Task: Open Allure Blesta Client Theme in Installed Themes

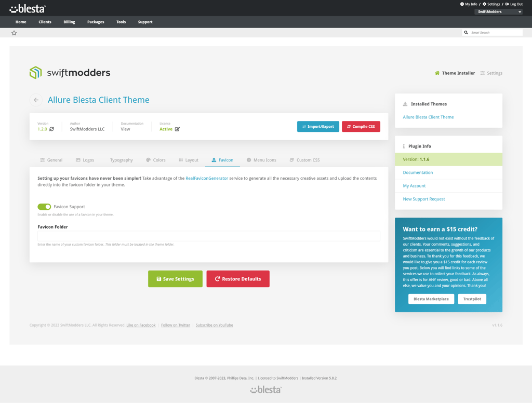Action: pos(428,117)
